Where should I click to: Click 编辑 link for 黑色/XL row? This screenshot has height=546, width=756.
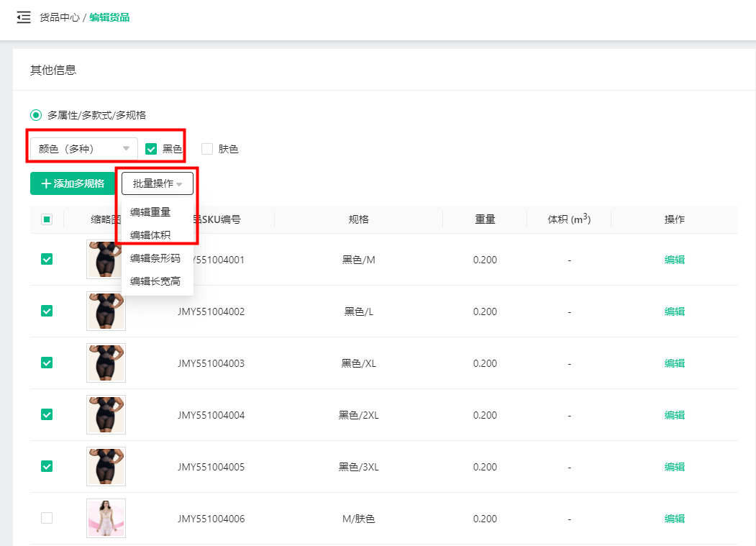click(674, 363)
